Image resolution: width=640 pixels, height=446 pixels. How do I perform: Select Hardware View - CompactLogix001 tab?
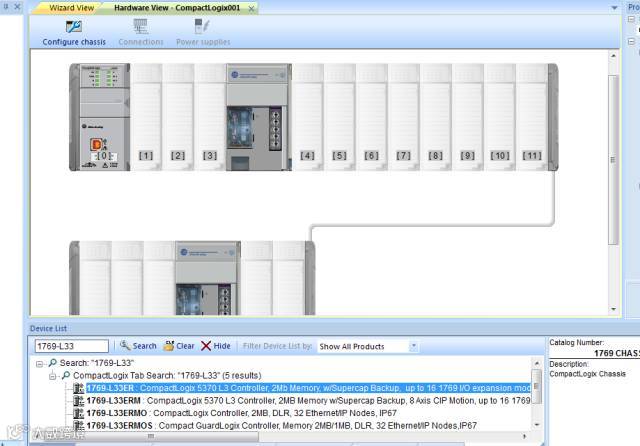coord(177,8)
